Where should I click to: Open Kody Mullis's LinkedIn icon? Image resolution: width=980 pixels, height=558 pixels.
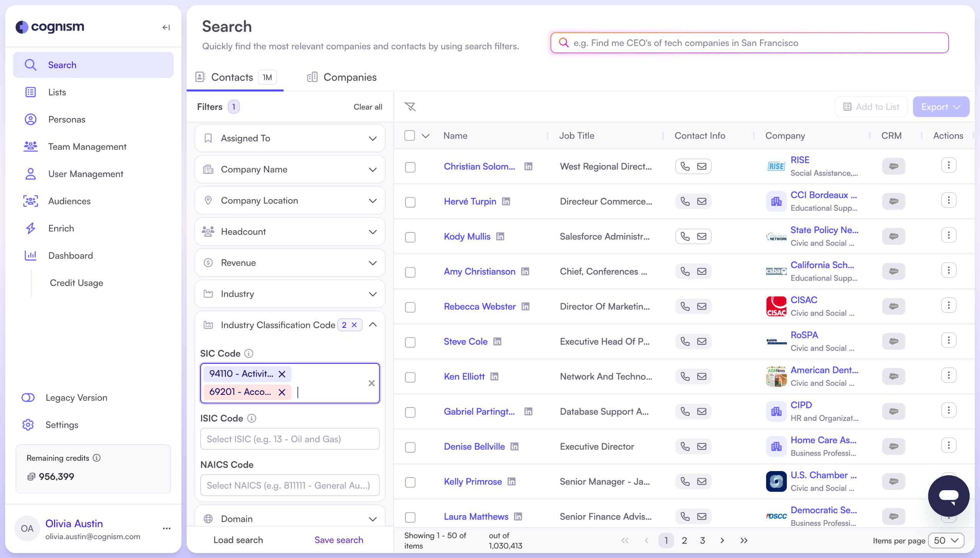(x=500, y=236)
